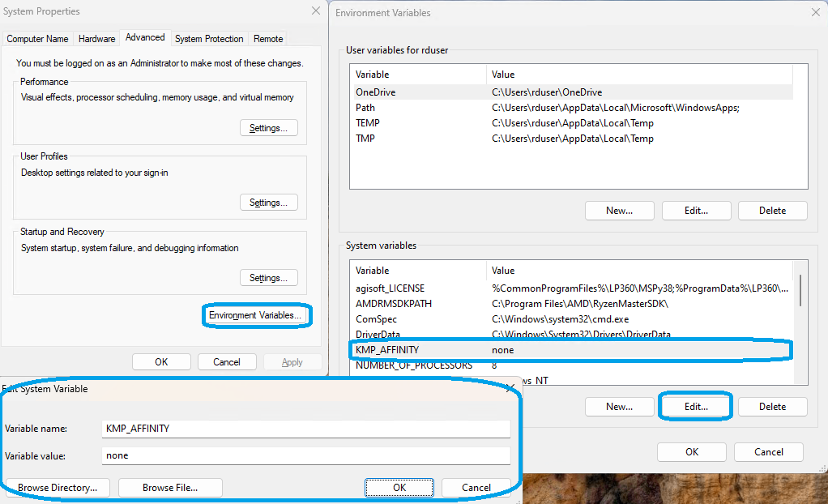
Task: Click C:\Users\rduser\OneDrive value
Action: pos(547,92)
